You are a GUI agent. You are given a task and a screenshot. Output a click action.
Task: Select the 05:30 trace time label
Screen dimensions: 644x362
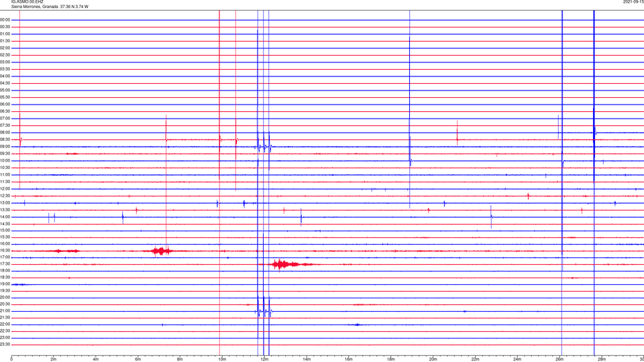coord(5,97)
